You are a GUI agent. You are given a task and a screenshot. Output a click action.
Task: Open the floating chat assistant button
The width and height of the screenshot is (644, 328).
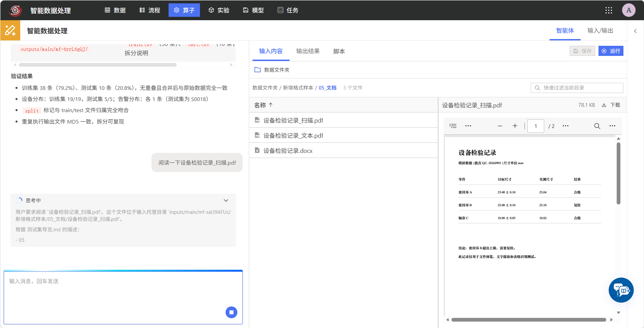click(621, 290)
